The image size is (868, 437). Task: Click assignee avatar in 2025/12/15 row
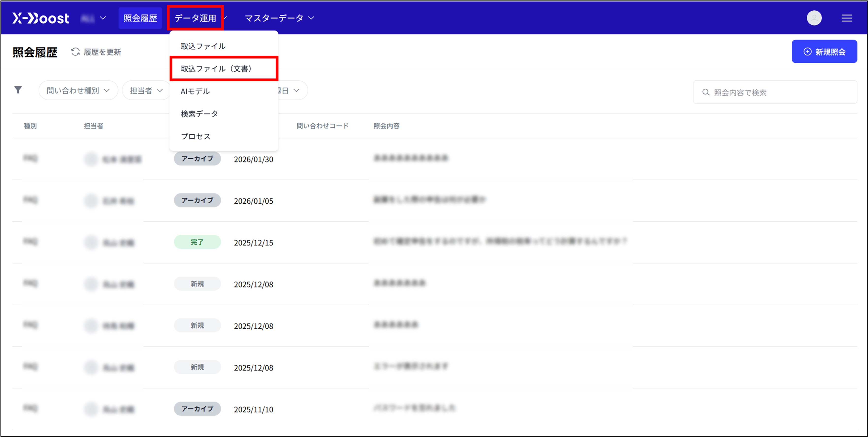tap(91, 243)
